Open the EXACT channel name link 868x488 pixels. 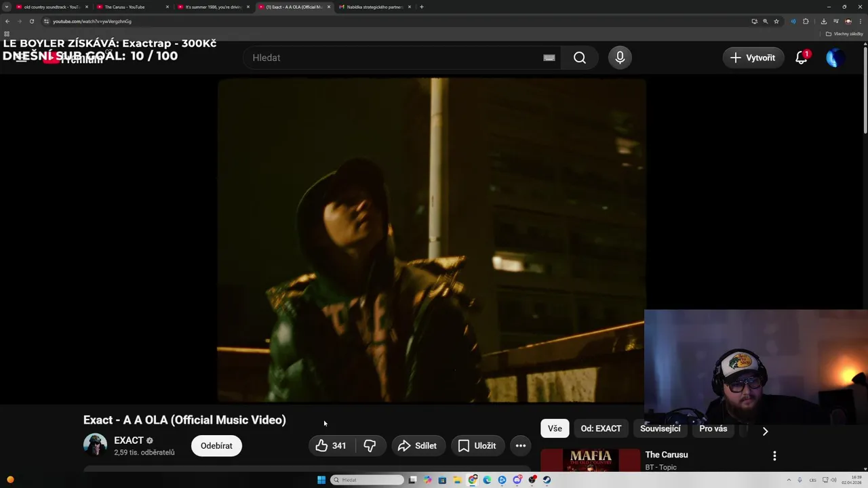click(129, 441)
